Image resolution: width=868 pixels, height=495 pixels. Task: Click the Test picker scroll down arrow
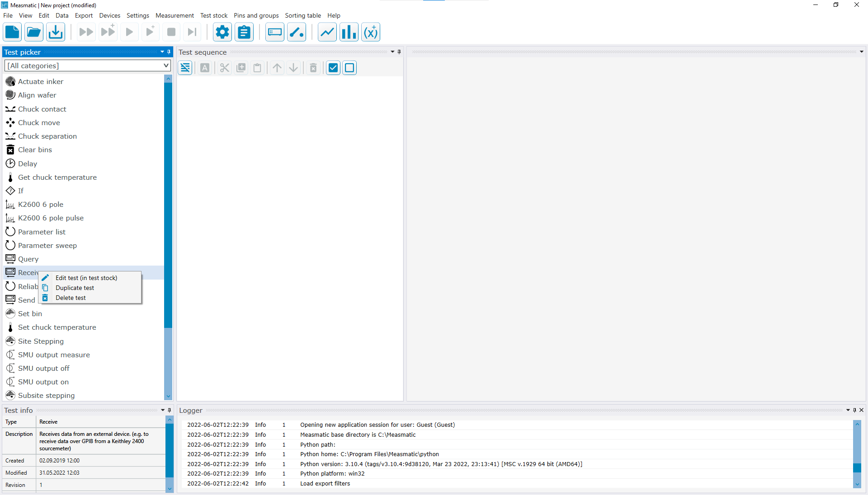[x=168, y=396]
